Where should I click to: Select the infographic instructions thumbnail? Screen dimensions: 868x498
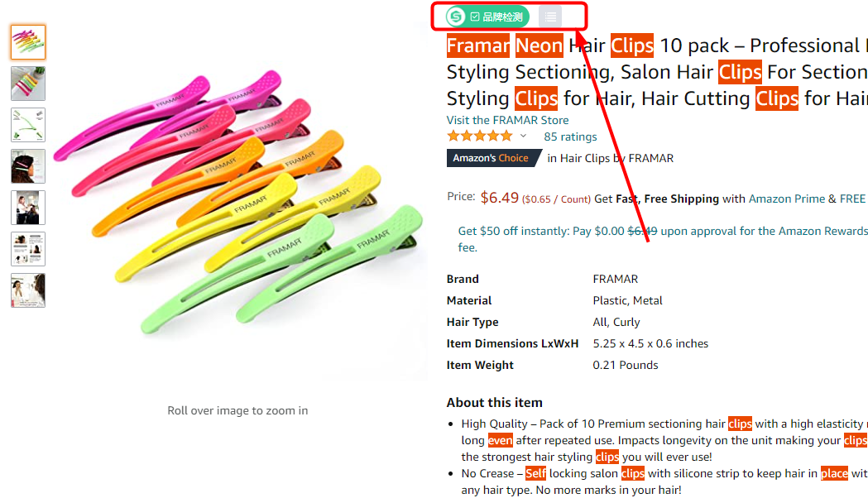pos(28,249)
